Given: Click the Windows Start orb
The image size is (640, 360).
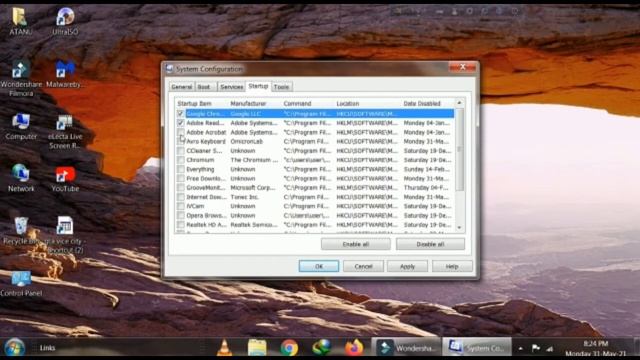Looking at the screenshot, I should tap(15, 348).
